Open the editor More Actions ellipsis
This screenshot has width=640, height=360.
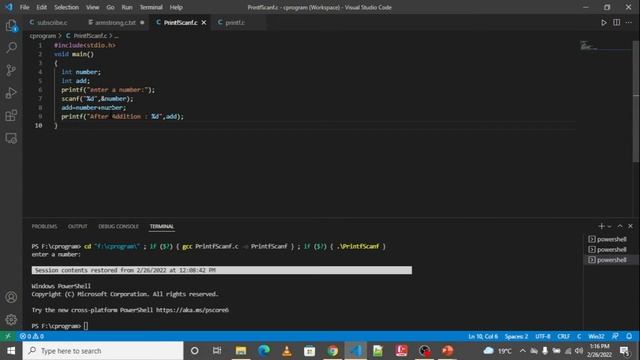pos(629,22)
